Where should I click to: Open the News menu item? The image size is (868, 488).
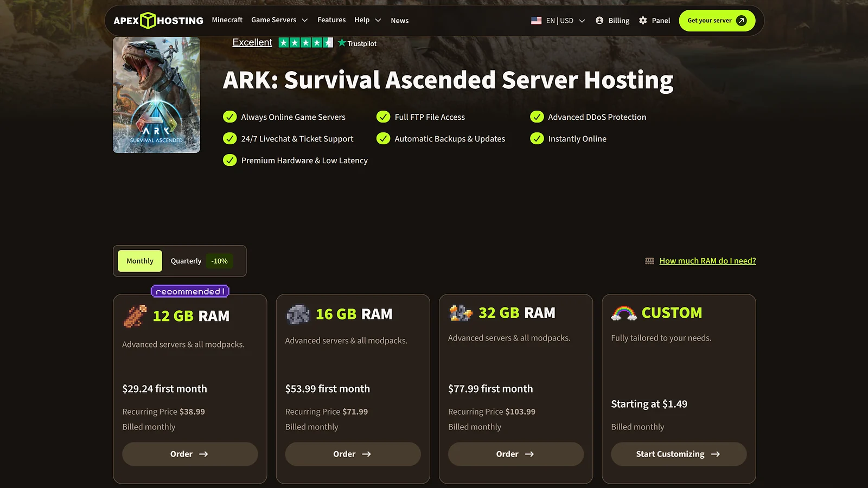(400, 21)
